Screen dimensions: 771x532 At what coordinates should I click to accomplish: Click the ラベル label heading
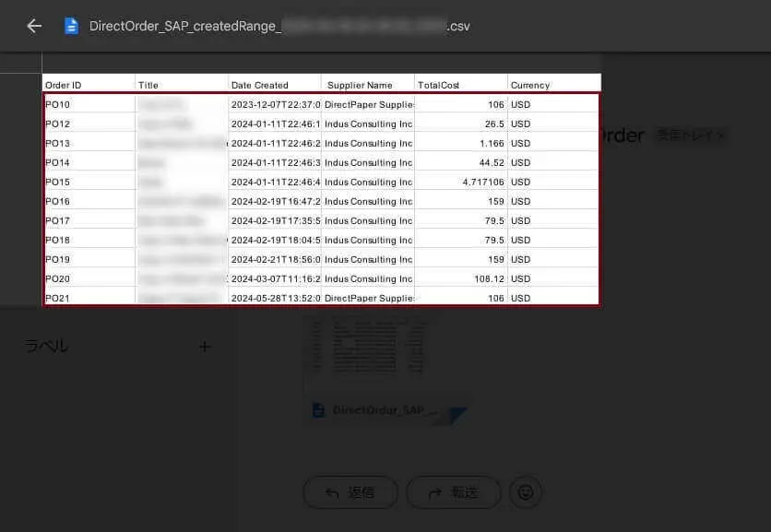(46, 346)
